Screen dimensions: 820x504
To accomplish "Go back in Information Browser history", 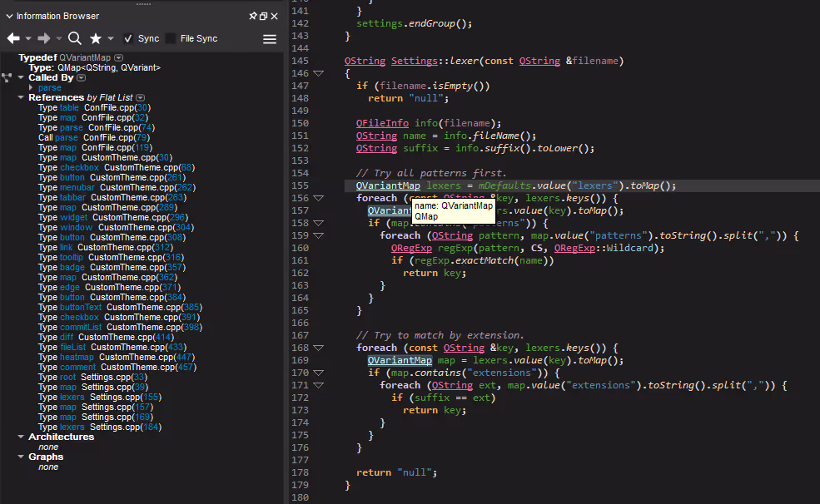I will (13, 38).
